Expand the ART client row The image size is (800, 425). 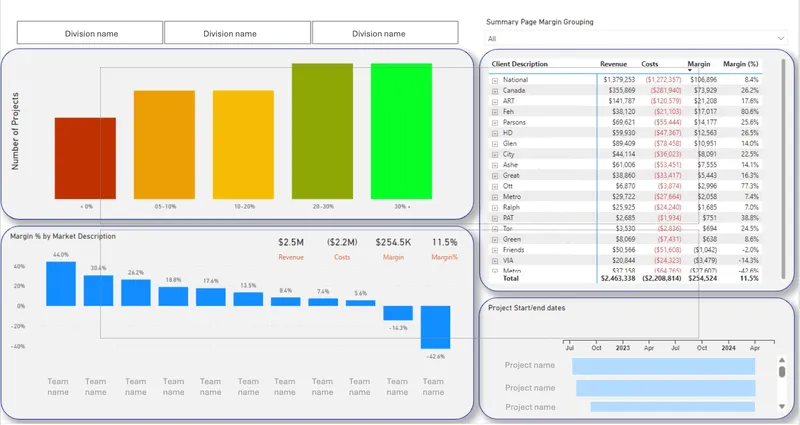tap(494, 102)
